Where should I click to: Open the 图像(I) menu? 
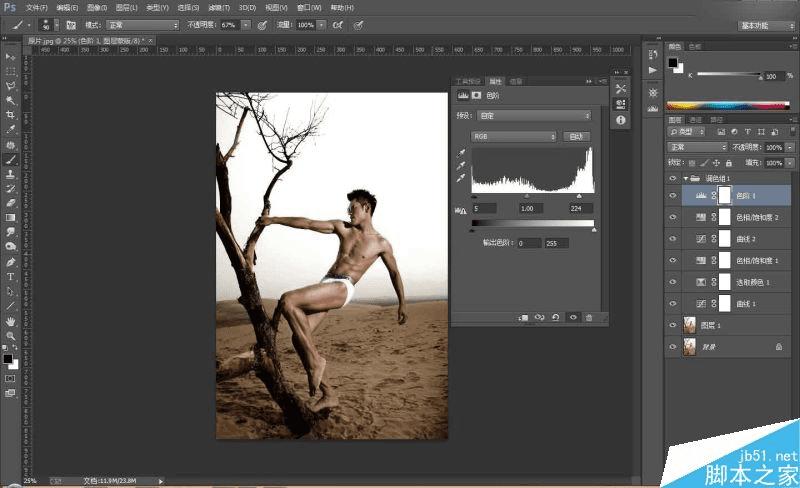click(95, 6)
